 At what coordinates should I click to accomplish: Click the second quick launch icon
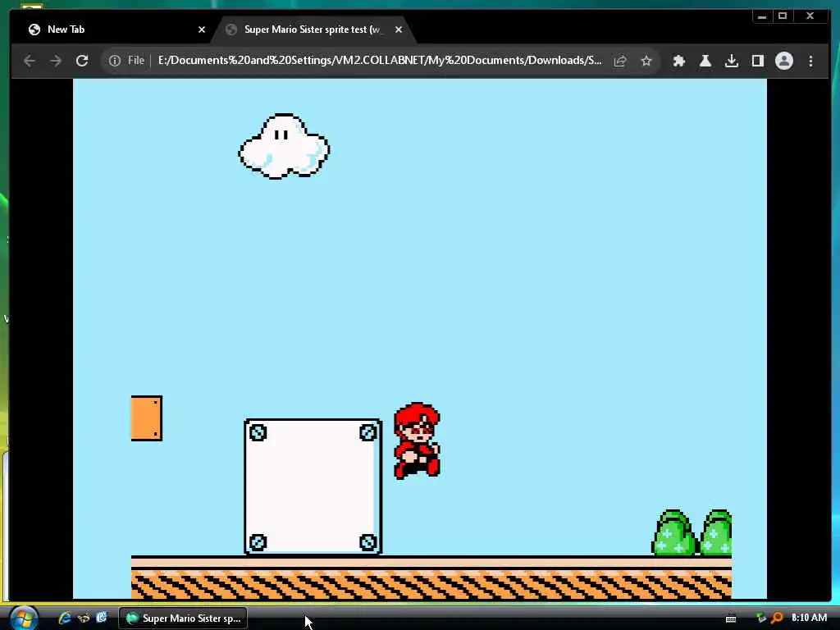pos(84,618)
